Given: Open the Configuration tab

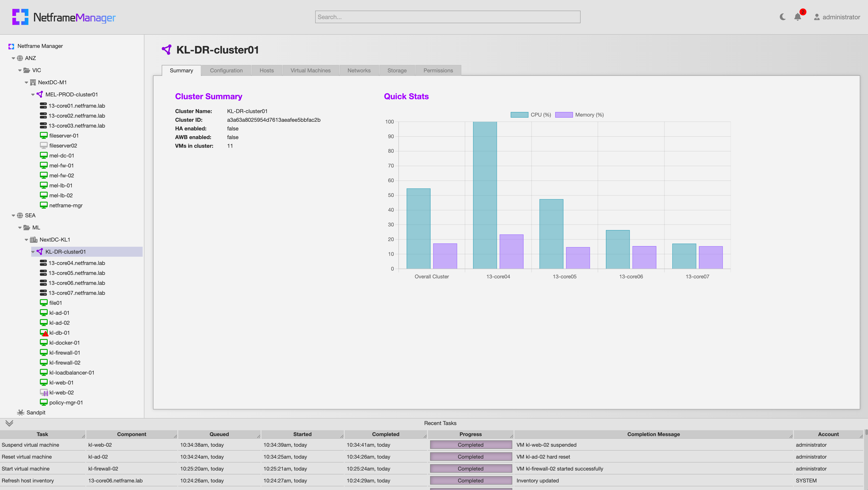Looking at the screenshot, I should click(226, 70).
